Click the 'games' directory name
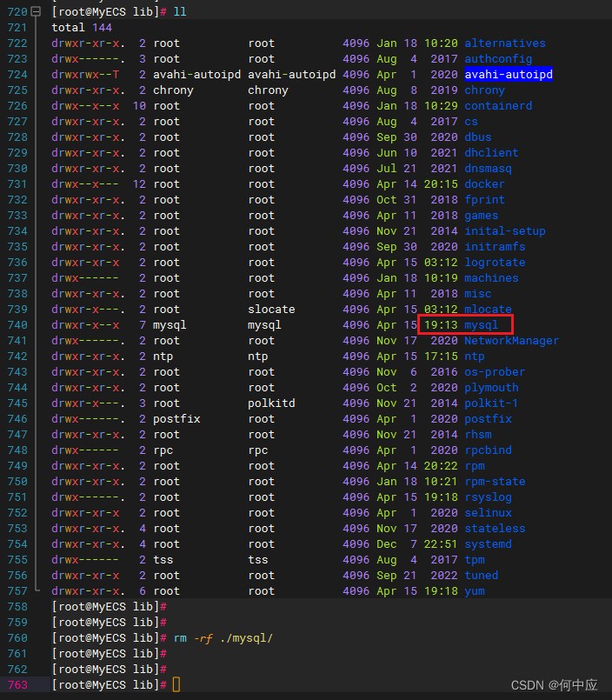 (482, 215)
